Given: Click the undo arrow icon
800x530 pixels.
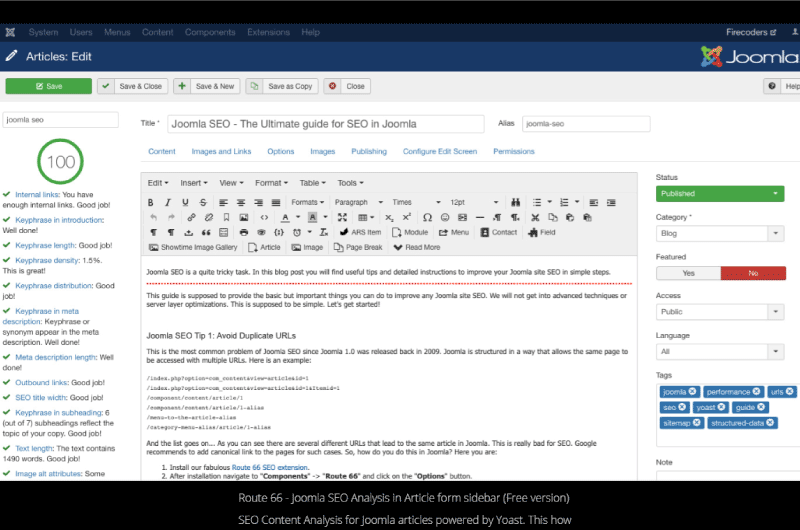Looking at the screenshot, I should point(154,217).
